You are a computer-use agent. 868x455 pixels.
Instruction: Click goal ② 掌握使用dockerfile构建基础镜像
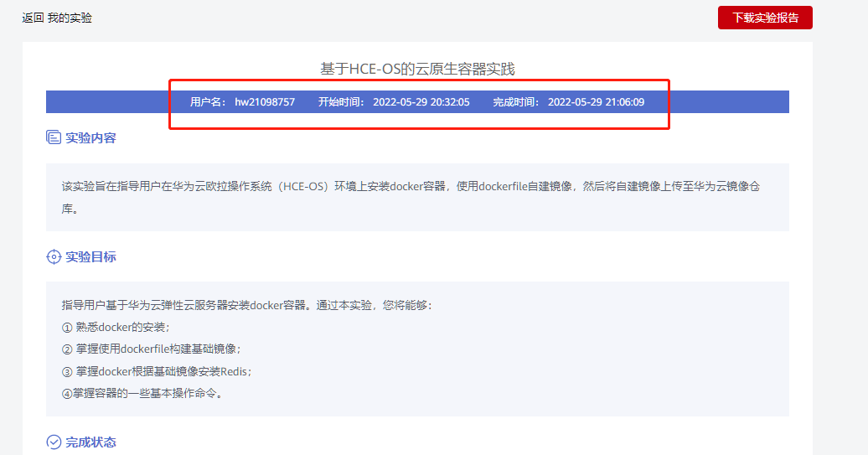pyautogui.click(x=151, y=349)
